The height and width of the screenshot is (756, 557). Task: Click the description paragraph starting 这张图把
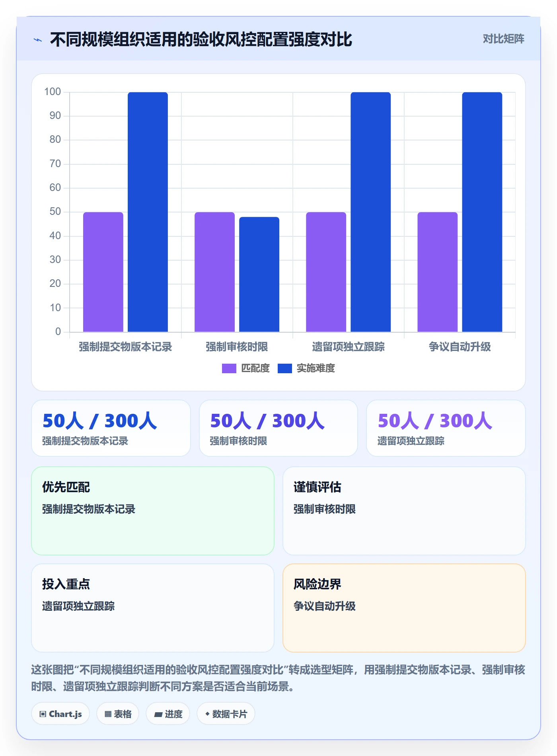[278, 678]
